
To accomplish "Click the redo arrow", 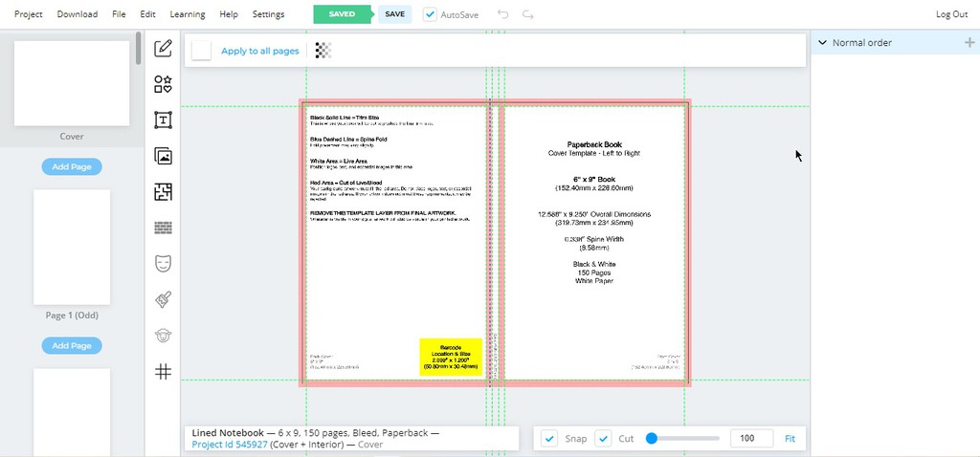I will click(x=528, y=14).
